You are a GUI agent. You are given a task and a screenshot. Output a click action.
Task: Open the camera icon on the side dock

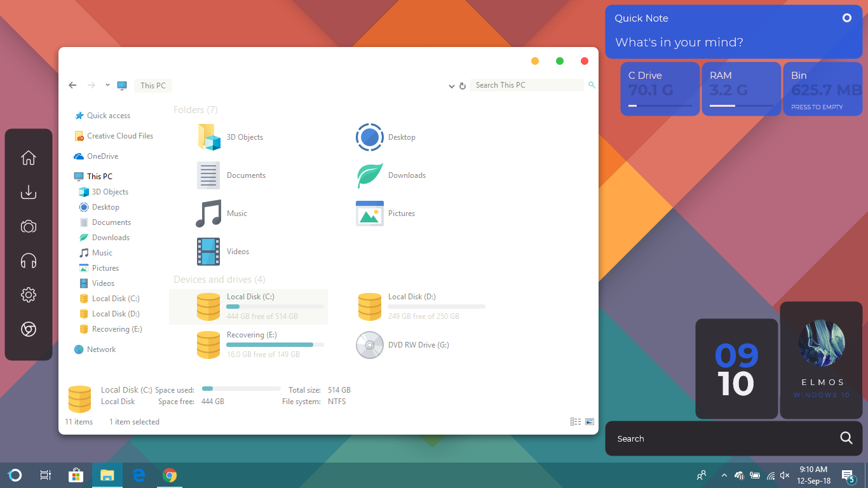(x=28, y=226)
